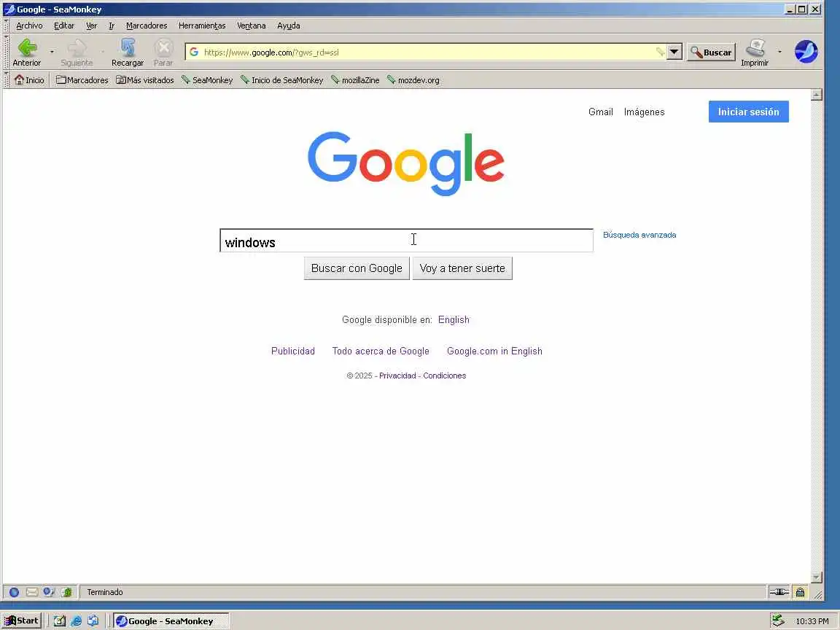Open Mail from status bar envelope icon

pos(32,592)
